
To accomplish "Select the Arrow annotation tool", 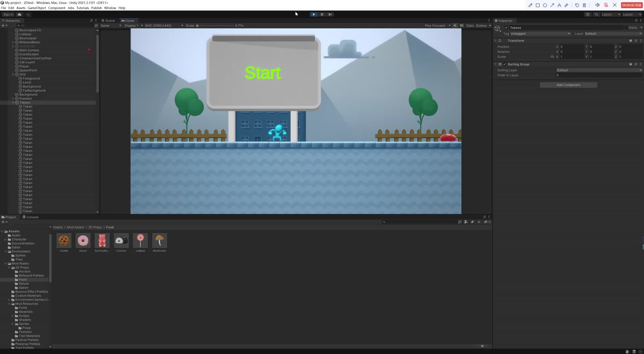I will (x=552, y=5).
